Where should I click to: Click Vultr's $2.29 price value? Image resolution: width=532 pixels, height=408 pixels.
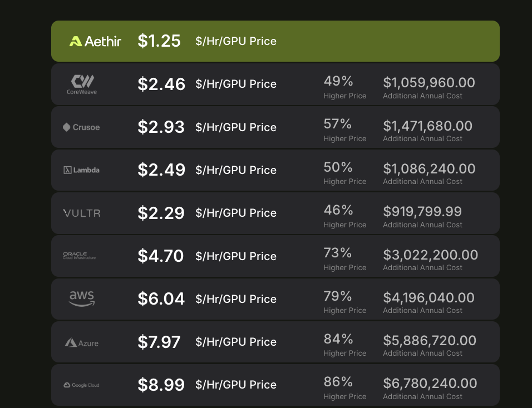(161, 213)
